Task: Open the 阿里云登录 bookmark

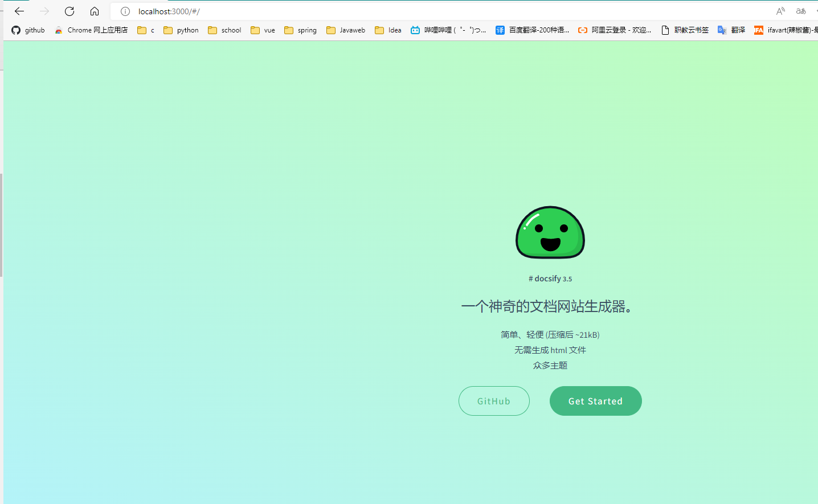Action: click(x=615, y=30)
